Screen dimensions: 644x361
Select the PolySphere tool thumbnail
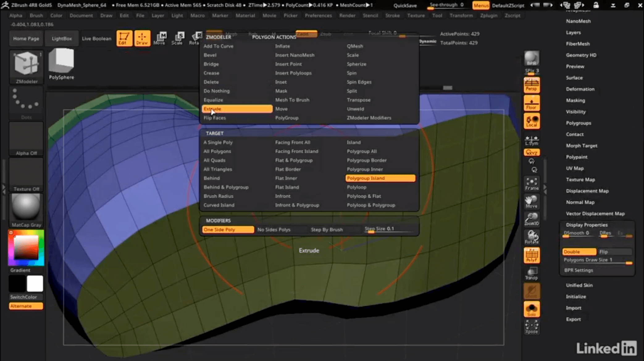(61, 64)
